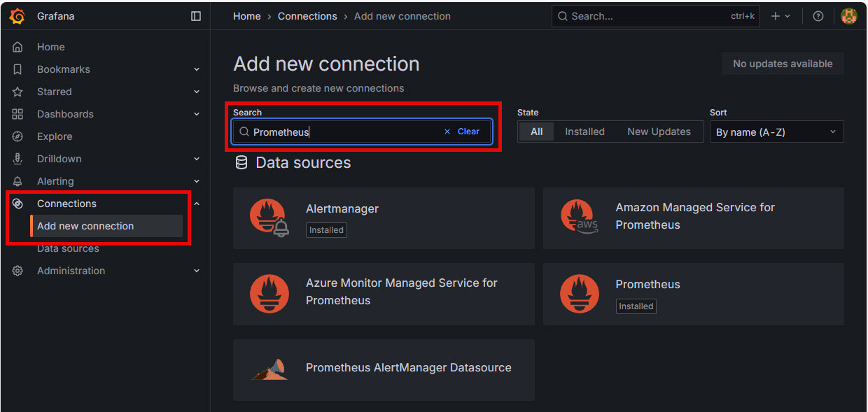Click the x icon in the search field
Screen dimensions: 868x412
447,132
